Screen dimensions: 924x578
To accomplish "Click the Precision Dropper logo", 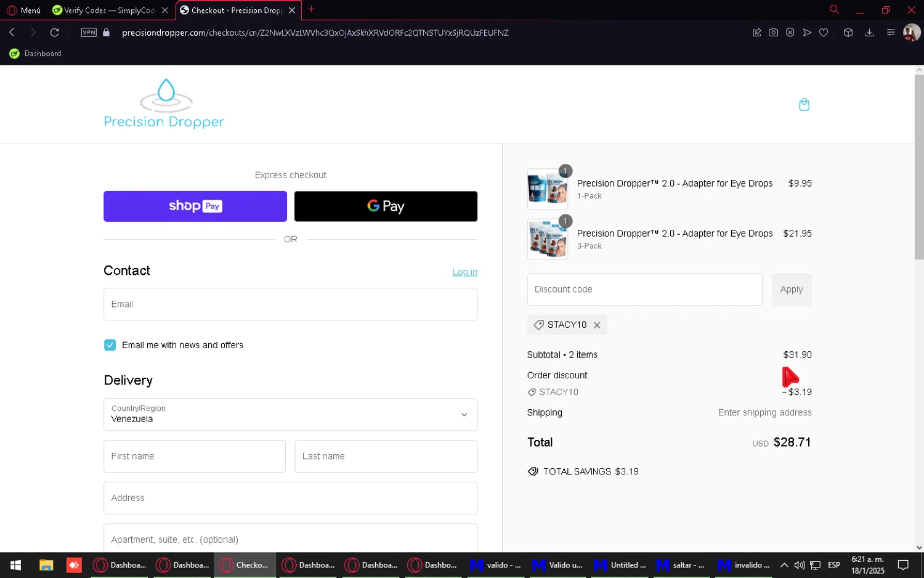I will coord(164,104).
